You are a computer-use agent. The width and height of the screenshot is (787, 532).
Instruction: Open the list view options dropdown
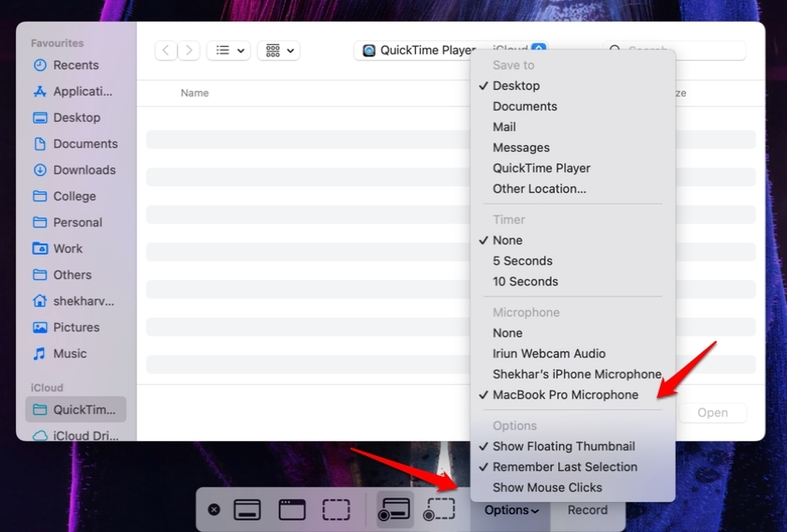pyautogui.click(x=229, y=51)
